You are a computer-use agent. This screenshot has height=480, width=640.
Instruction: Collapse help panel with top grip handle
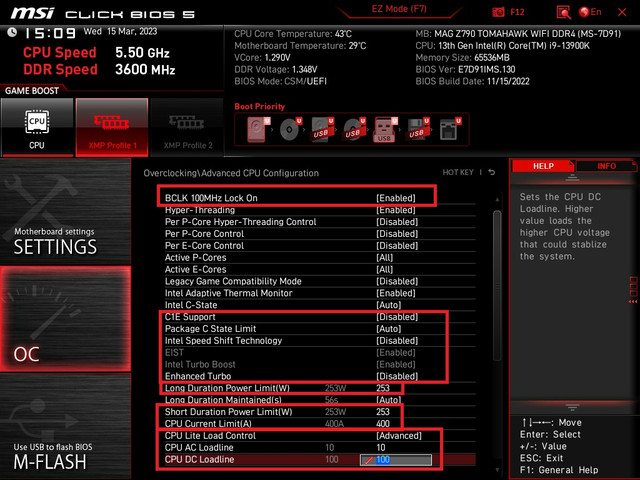(572, 178)
